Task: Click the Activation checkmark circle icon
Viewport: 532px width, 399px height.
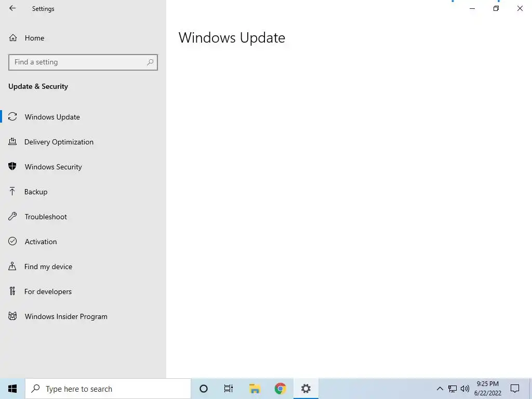Action: click(12, 241)
